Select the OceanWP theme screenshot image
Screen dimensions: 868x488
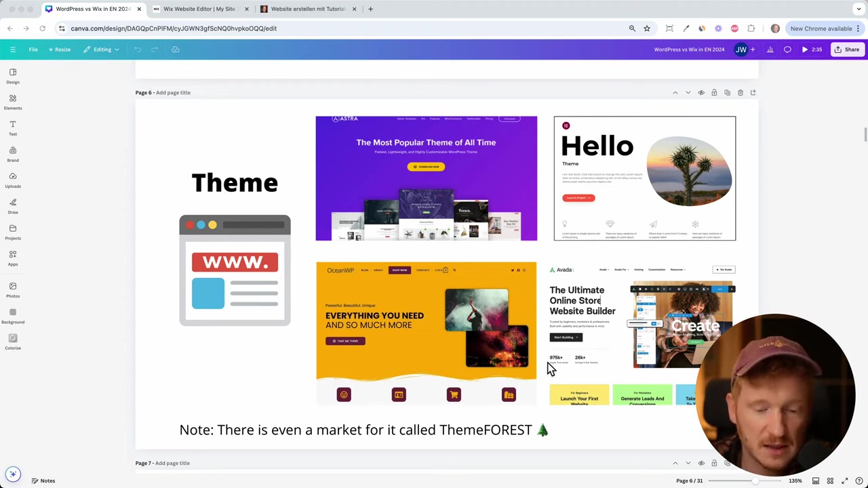pos(426,333)
